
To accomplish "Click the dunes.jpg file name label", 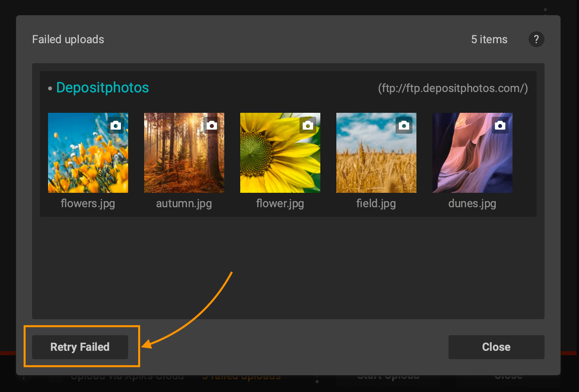I will click(472, 204).
